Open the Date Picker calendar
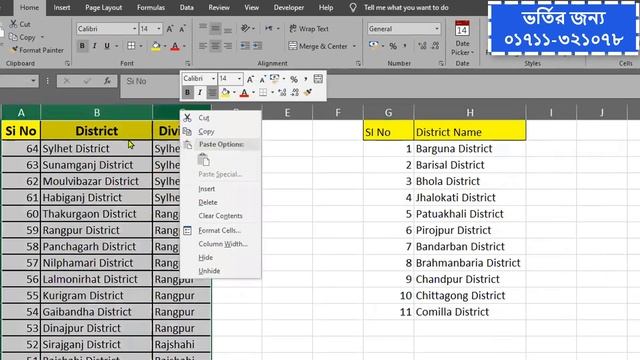This screenshot has height=360, width=640. coord(462,38)
